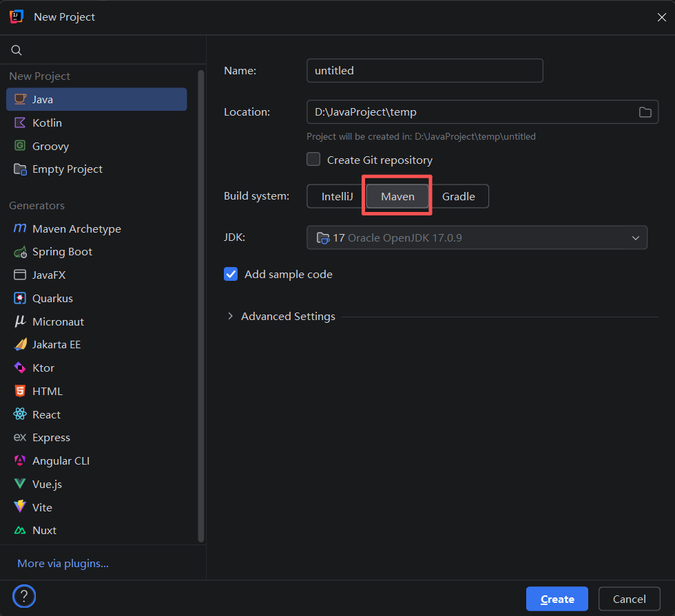This screenshot has height=616, width=675.
Task: Click the Quarkus logo icon
Action: [20, 298]
